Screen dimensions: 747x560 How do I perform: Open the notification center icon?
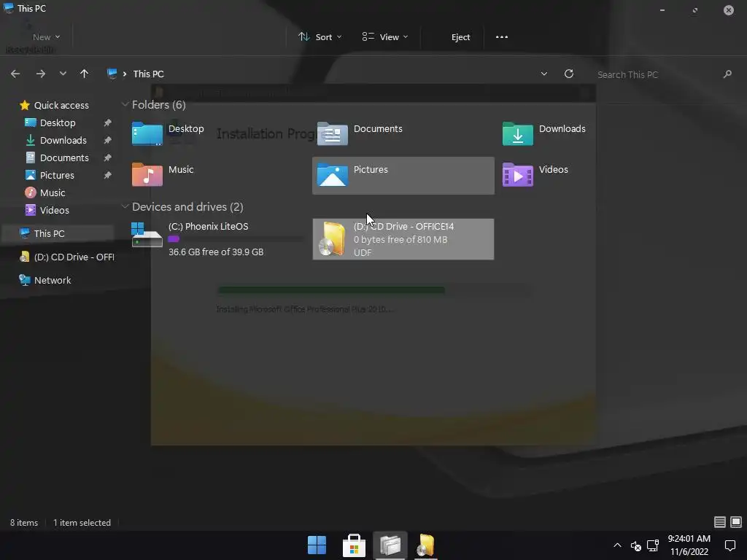point(729,545)
